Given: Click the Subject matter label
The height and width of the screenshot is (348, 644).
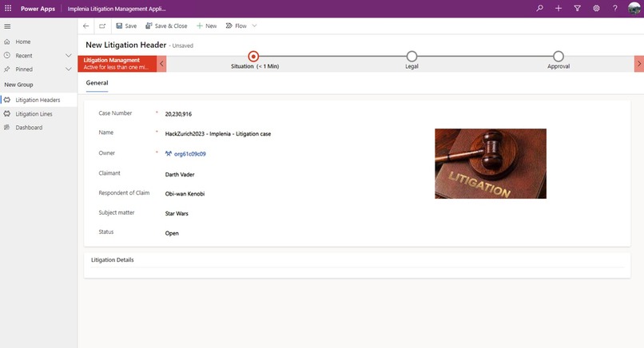Looking at the screenshot, I should (117, 212).
